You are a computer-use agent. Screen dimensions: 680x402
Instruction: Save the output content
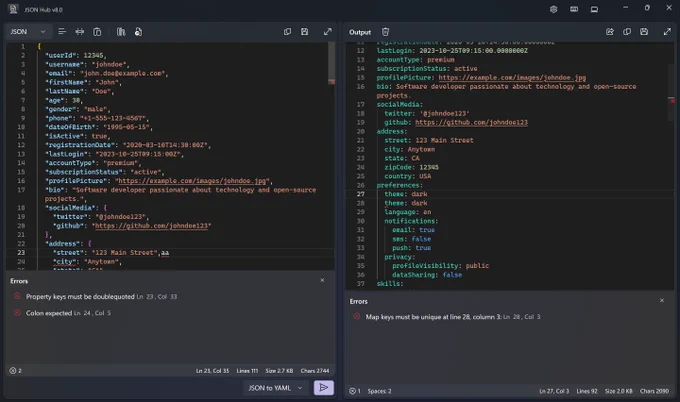[x=644, y=32]
